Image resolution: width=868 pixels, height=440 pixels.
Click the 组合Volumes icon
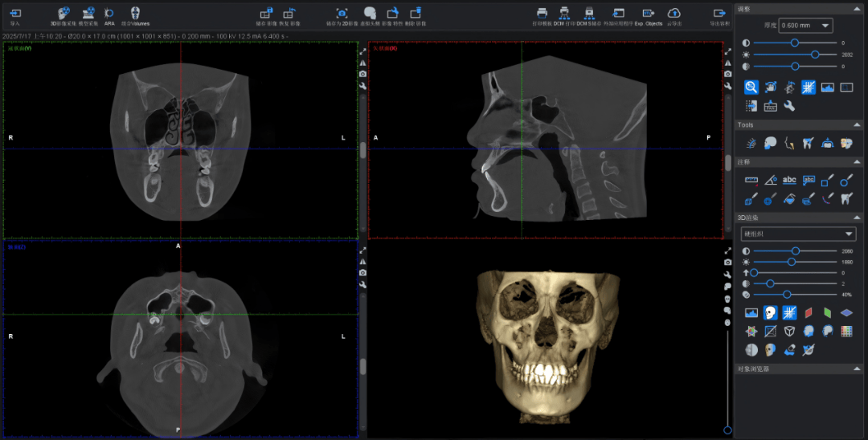click(x=135, y=14)
